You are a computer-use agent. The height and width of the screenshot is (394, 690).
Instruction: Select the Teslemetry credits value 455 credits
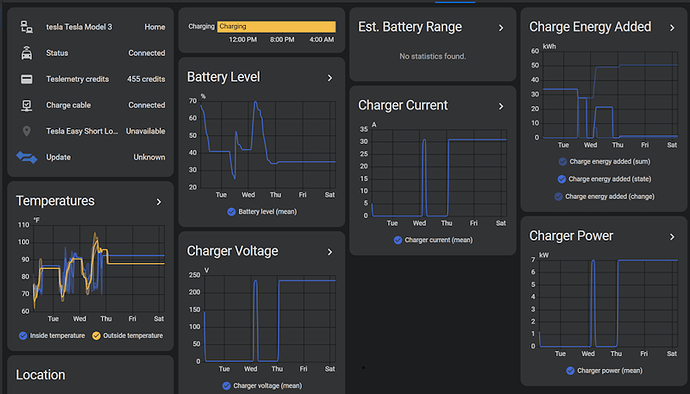click(146, 79)
